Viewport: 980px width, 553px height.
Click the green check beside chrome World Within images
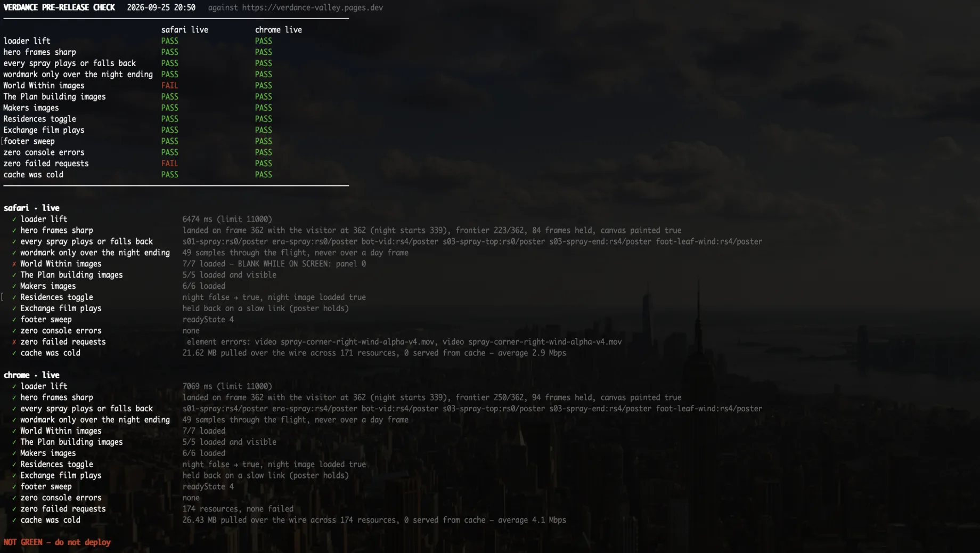click(14, 431)
